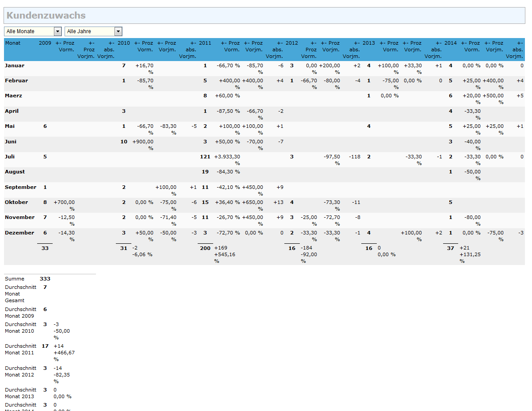
Task: Select the Januar row label
Action: click(15, 66)
